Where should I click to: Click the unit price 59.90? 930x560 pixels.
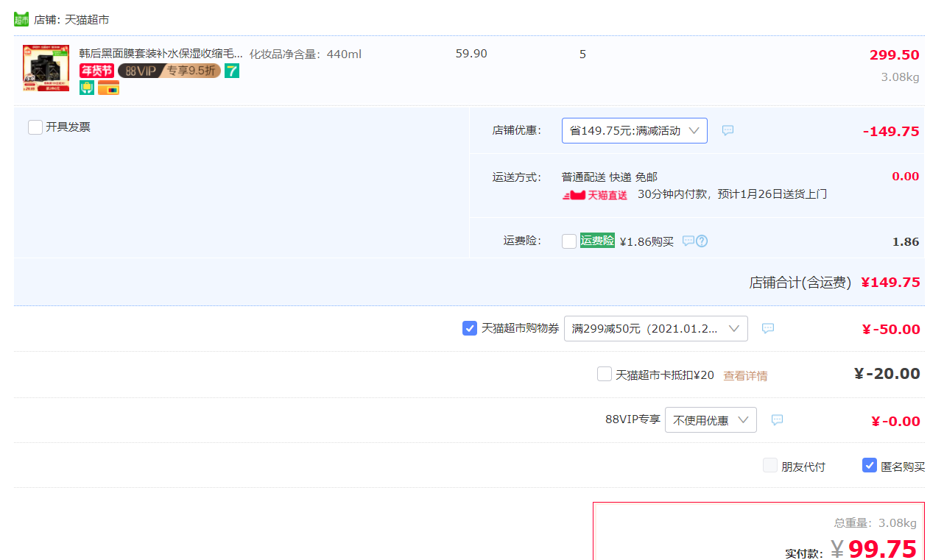[x=471, y=54]
